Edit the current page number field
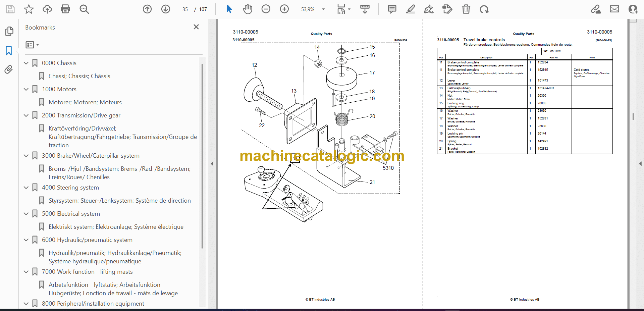The image size is (644, 311). 185,9
